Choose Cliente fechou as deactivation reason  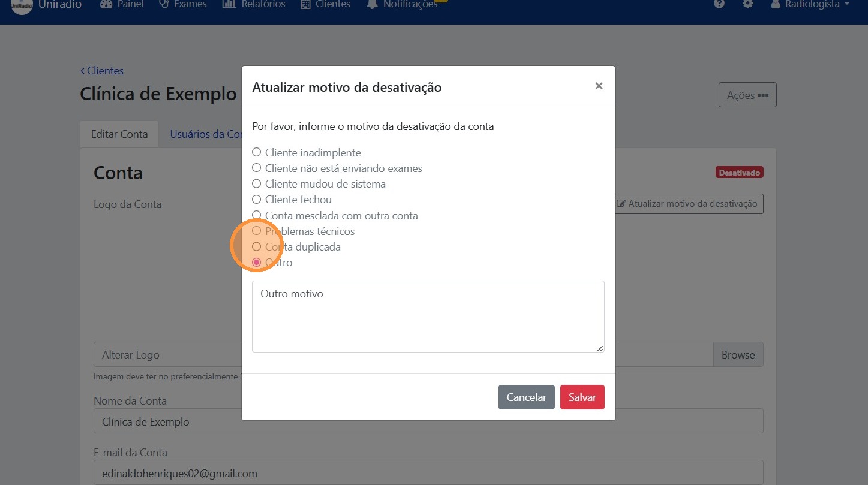pyautogui.click(x=256, y=199)
